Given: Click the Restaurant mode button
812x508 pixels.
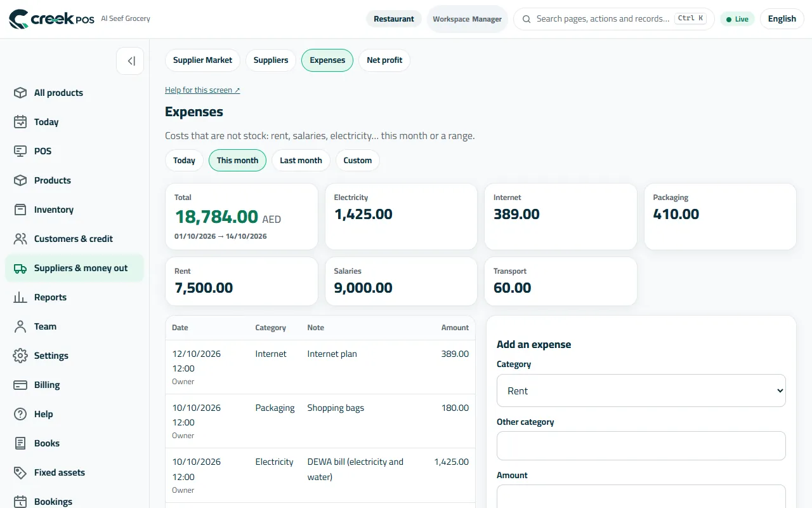Looking at the screenshot, I should 393,19.
